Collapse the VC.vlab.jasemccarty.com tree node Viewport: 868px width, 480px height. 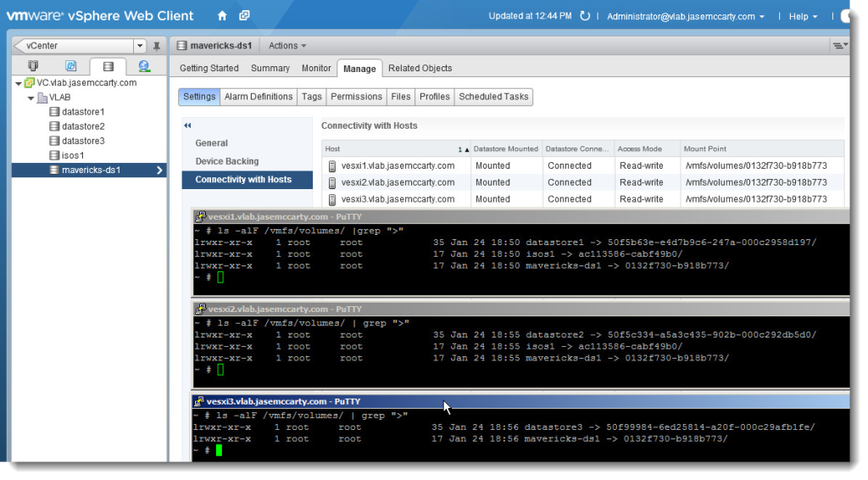19,83
